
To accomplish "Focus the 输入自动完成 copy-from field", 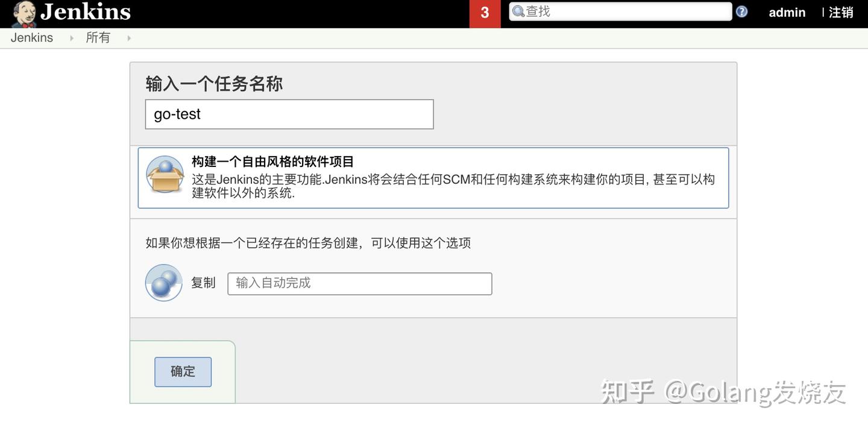I will coord(359,283).
